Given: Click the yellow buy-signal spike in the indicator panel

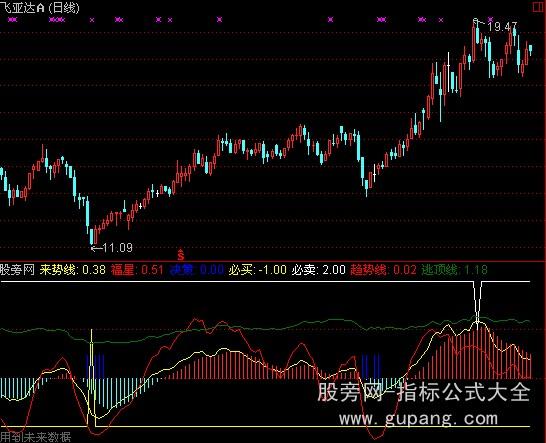Looking at the screenshot, I should (92, 378).
